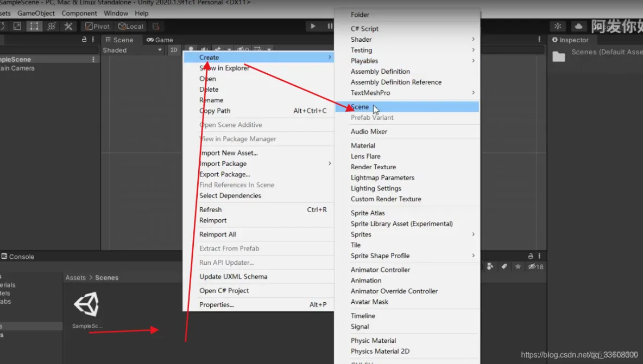Open the custom editor tools icon

click(x=68, y=26)
